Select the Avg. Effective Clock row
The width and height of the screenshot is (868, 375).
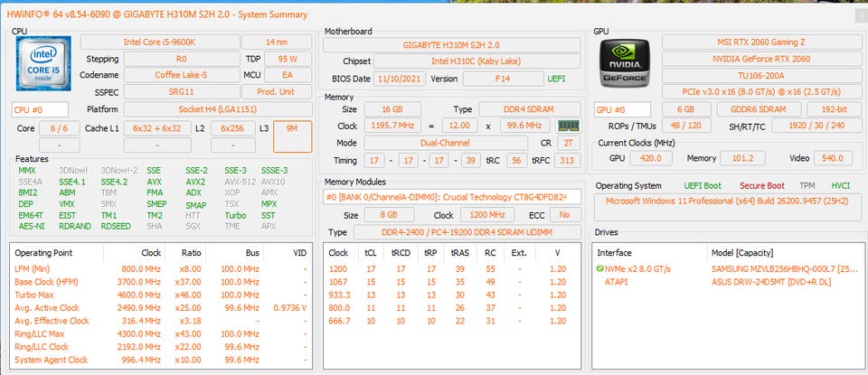(x=161, y=321)
